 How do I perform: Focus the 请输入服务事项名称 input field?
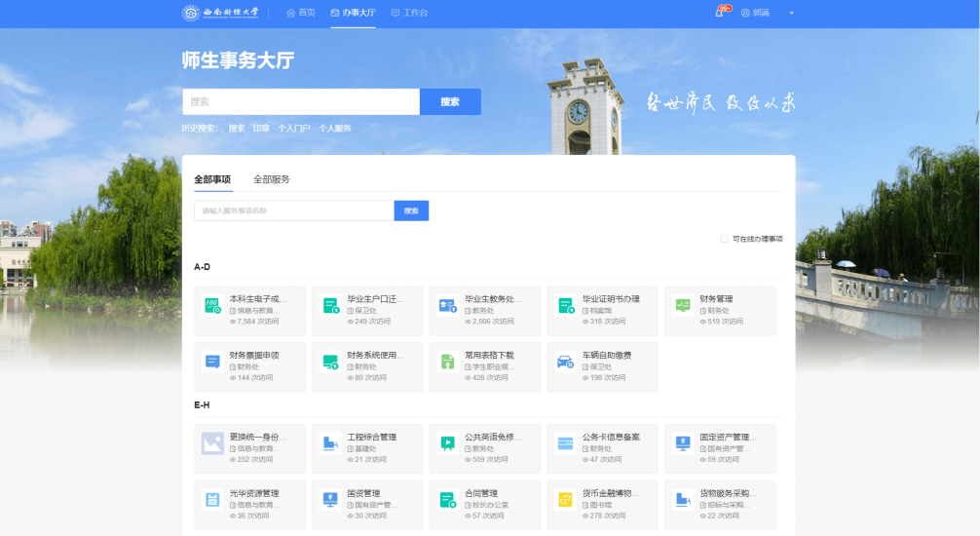(293, 211)
